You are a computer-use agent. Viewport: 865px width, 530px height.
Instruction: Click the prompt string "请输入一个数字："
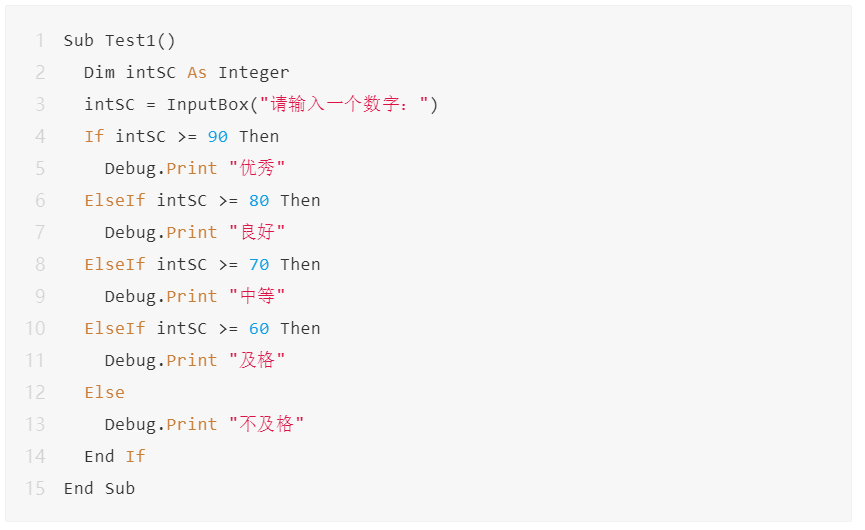(x=344, y=104)
